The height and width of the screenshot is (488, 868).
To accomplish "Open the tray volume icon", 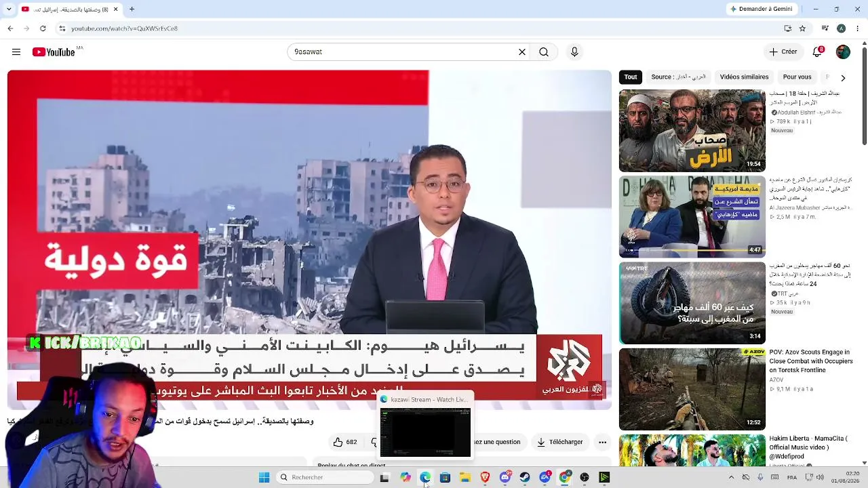I will point(820,477).
